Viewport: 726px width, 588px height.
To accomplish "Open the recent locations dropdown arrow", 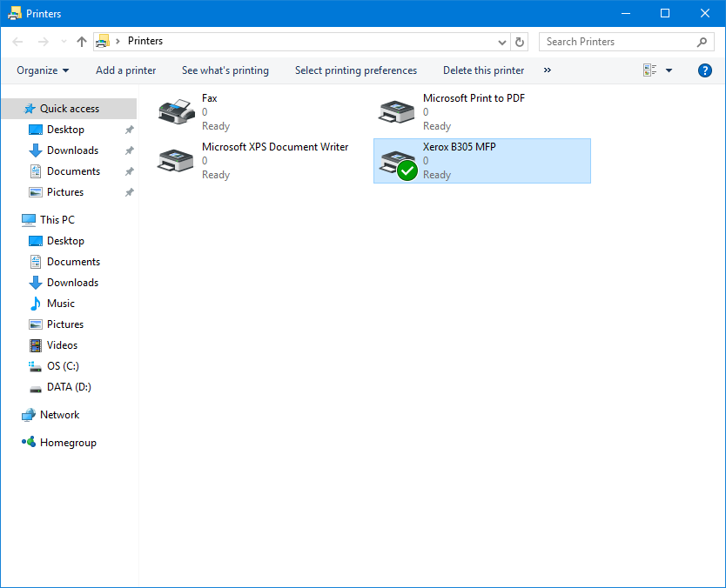I will click(x=64, y=42).
